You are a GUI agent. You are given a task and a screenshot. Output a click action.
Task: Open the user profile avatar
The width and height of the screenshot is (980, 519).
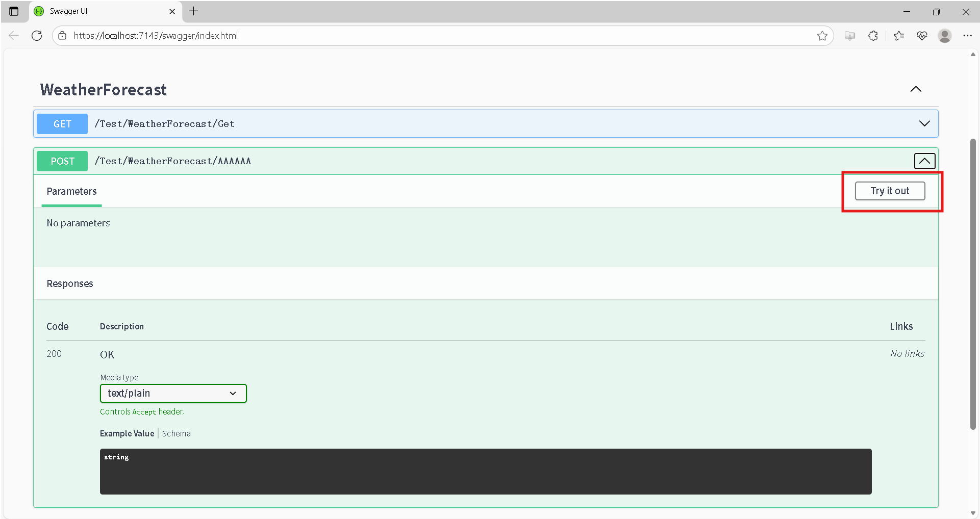[945, 36]
